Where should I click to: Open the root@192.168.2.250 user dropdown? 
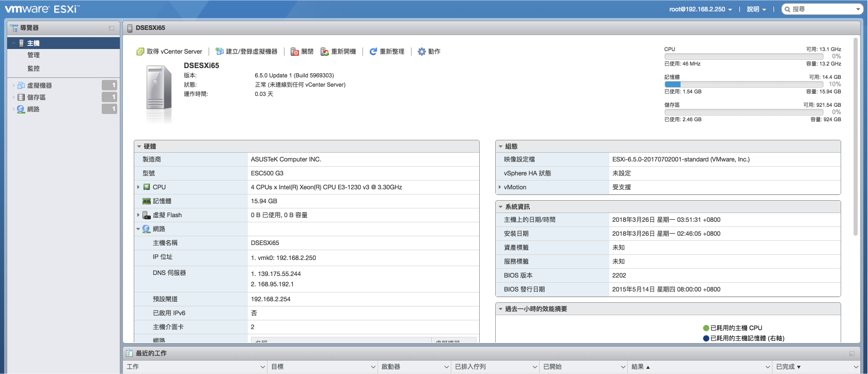700,9
